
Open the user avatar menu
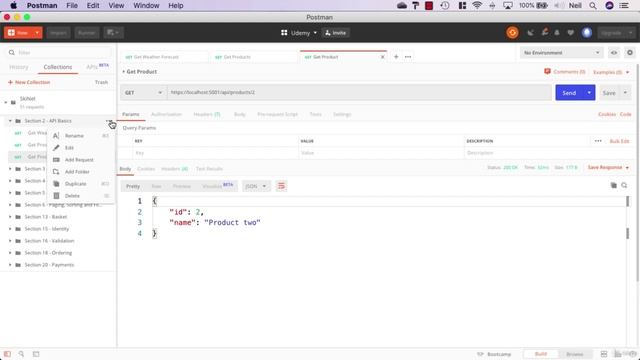tap(587, 33)
